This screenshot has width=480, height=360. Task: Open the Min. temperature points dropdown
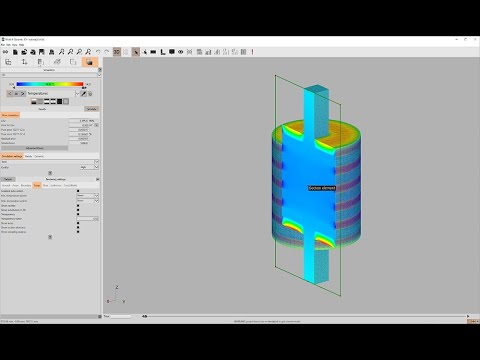88,196
